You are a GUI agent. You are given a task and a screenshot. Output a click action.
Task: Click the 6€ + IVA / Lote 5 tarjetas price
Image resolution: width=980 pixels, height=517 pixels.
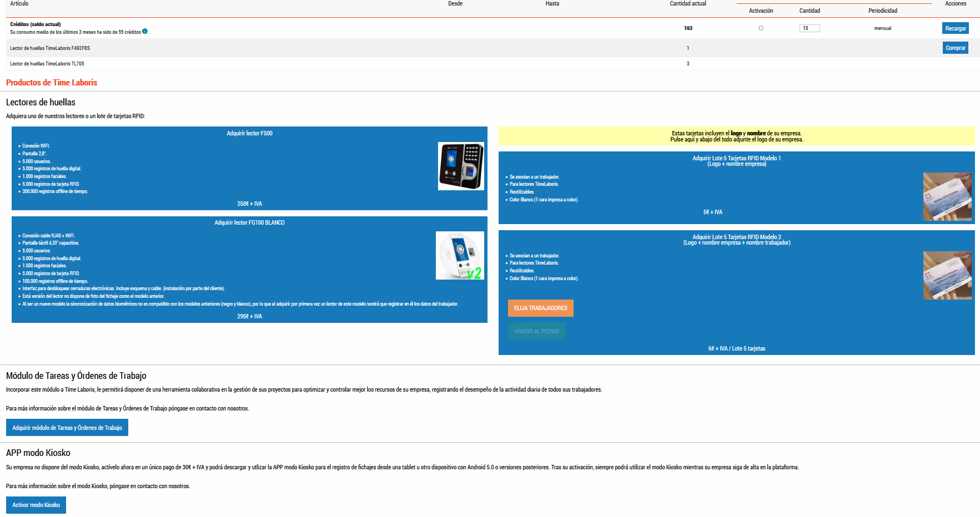point(736,348)
